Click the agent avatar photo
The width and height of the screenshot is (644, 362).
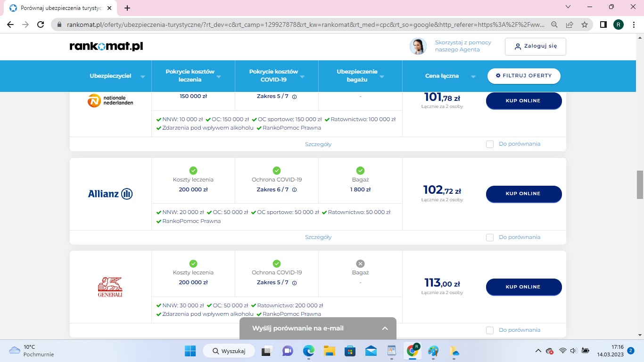click(x=418, y=46)
